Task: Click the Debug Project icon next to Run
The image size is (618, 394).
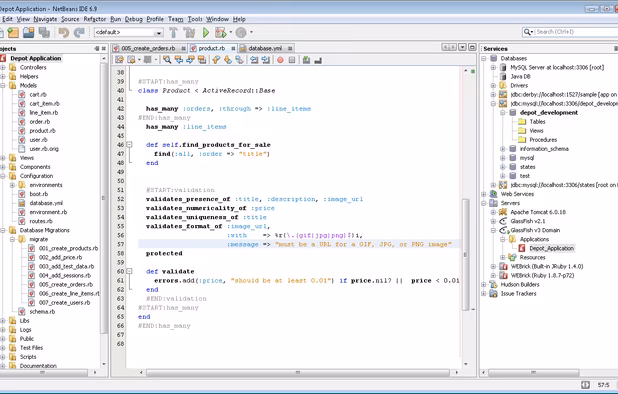Action: click(221, 33)
